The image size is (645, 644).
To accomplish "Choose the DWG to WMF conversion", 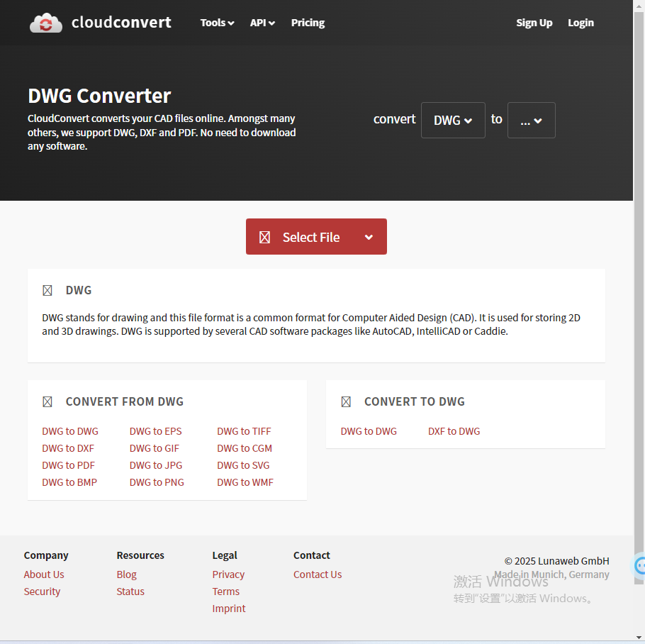I will (x=245, y=482).
